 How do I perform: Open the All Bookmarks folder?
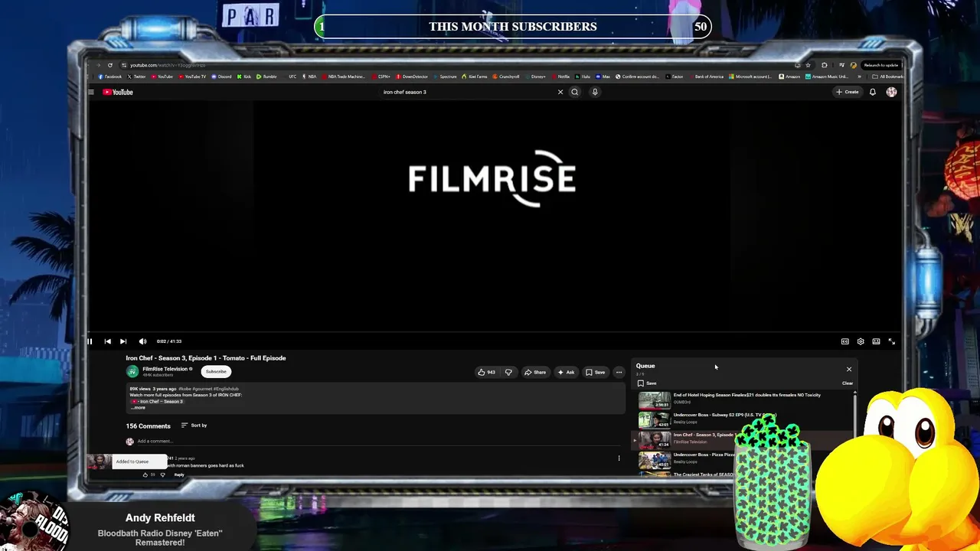pyautogui.click(x=889, y=77)
